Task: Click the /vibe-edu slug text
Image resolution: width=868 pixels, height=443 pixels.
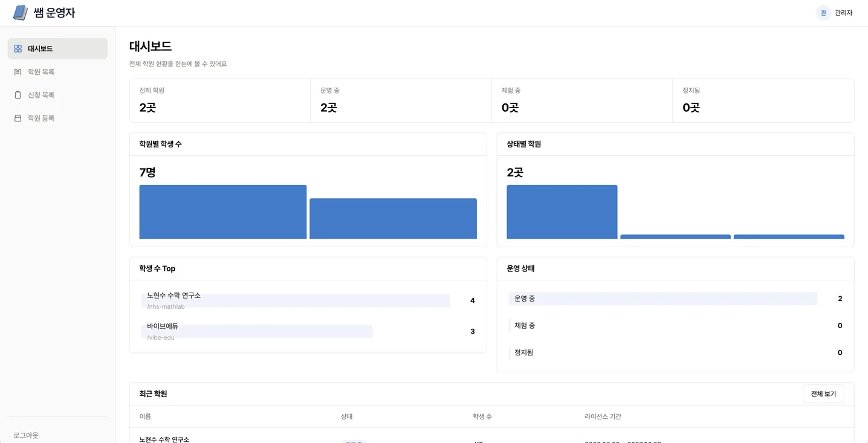Action: click(161, 337)
